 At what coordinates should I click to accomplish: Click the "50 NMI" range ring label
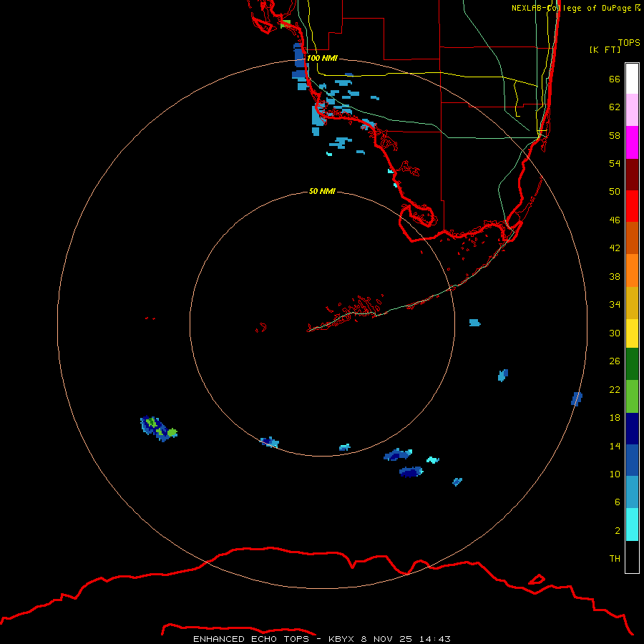(x=322, y=191)
